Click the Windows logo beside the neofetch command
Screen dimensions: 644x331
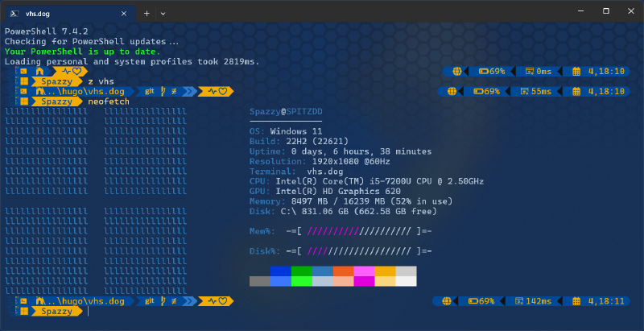coord(25,102)
